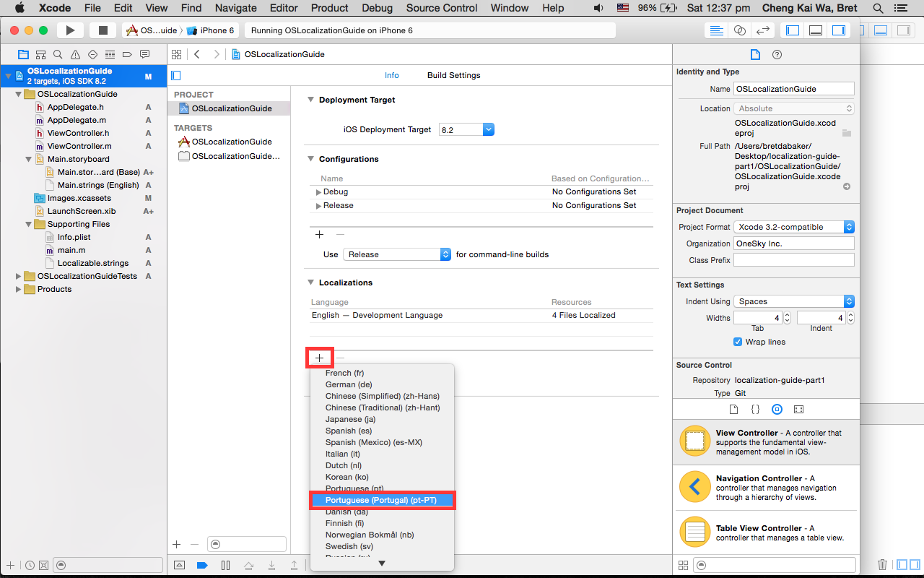Viewport: 924px width, 578px height.
Task: Add a new configuration with plus
Action: point(319,234)
